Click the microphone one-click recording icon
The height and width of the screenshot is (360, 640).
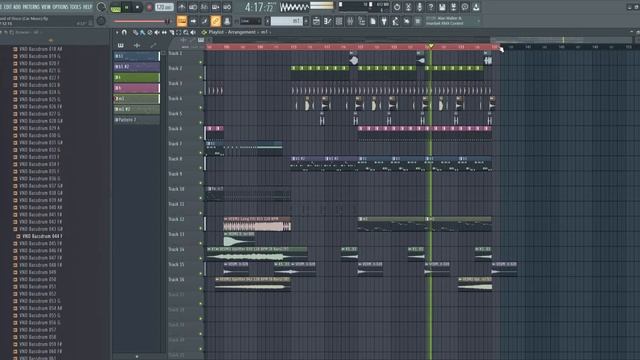pyautogui.click(x=420, y=7)
